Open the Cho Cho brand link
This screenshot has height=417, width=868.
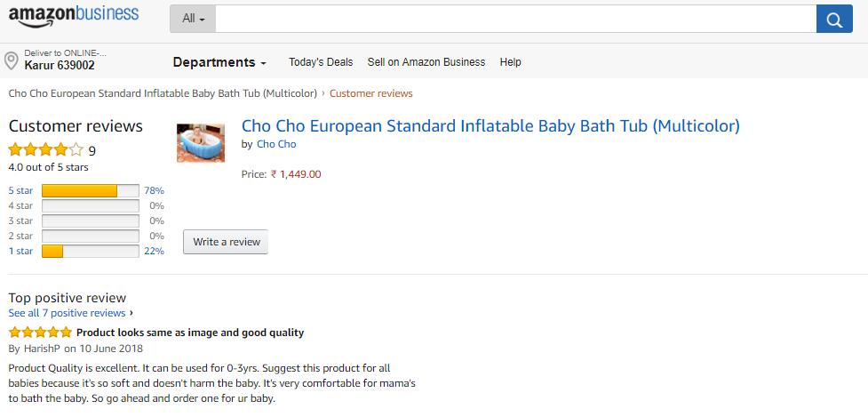276,144
